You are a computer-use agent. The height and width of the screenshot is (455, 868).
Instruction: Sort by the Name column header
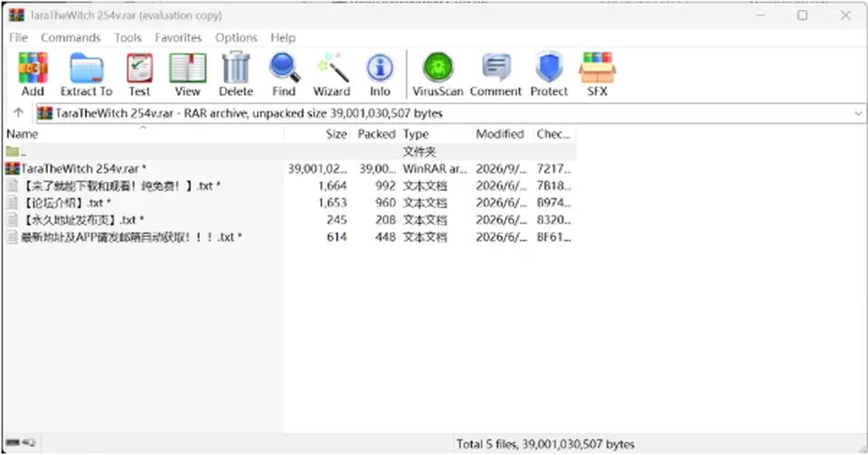coord(144,134)
